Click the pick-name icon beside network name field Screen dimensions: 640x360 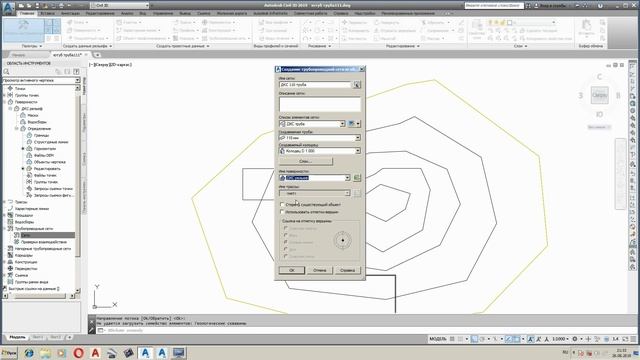[x=357, y=84]
